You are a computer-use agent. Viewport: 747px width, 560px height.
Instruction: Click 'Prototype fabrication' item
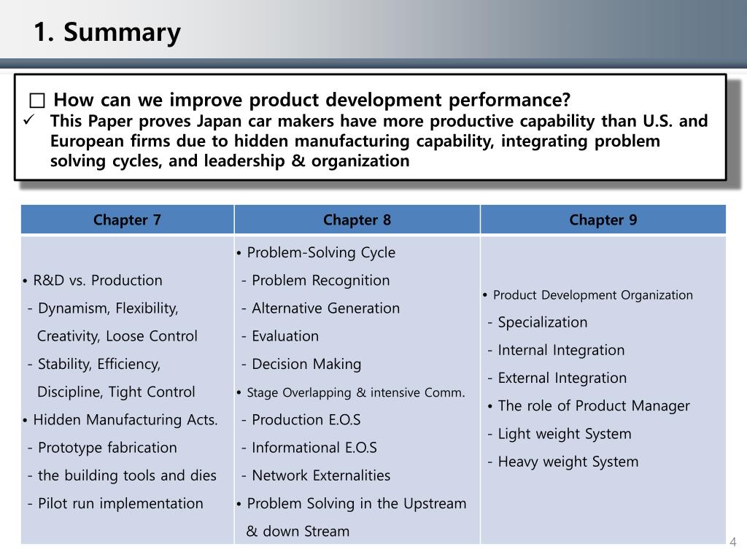pos(107,448)
